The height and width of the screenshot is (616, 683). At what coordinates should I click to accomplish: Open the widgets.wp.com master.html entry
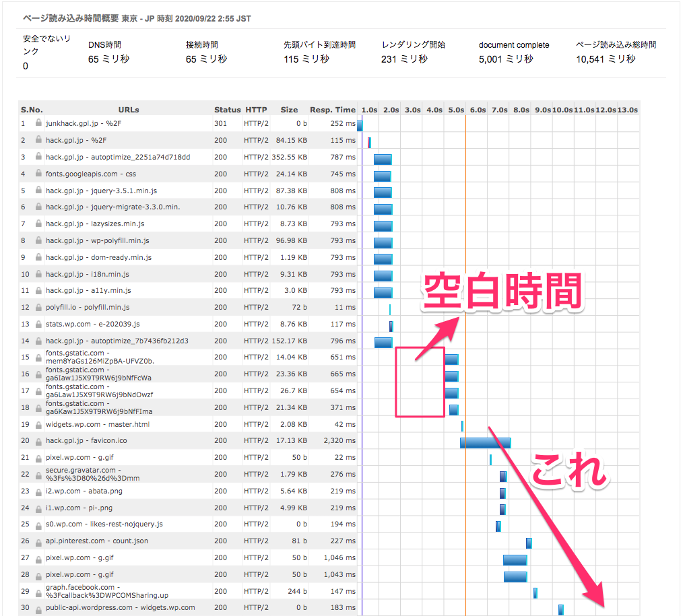click(98, 424)
